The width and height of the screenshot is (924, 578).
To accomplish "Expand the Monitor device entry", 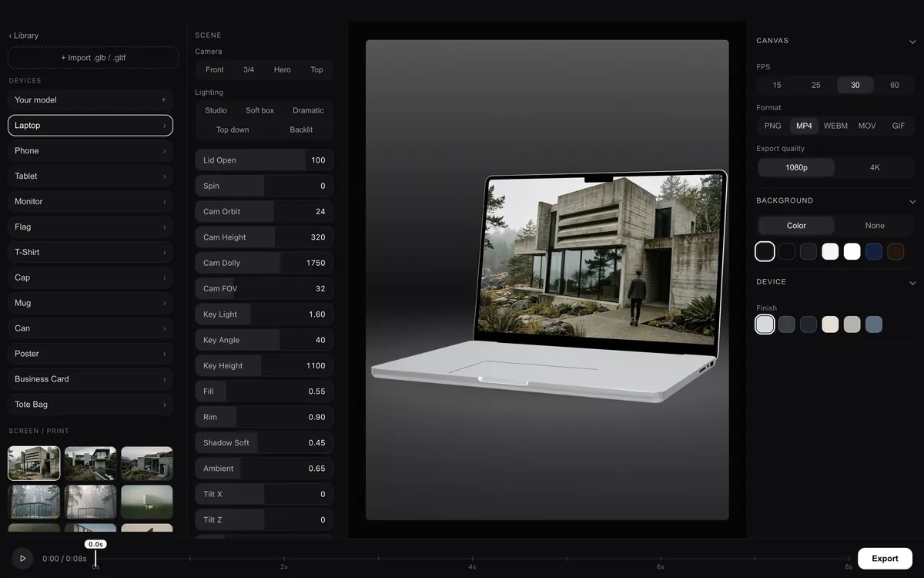I will [x=90, y=202].
